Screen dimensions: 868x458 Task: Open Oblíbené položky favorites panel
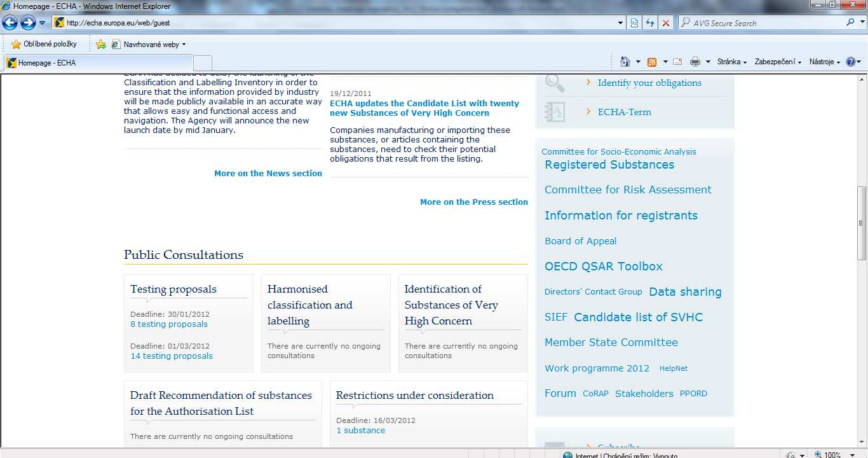tap(44, 44)
